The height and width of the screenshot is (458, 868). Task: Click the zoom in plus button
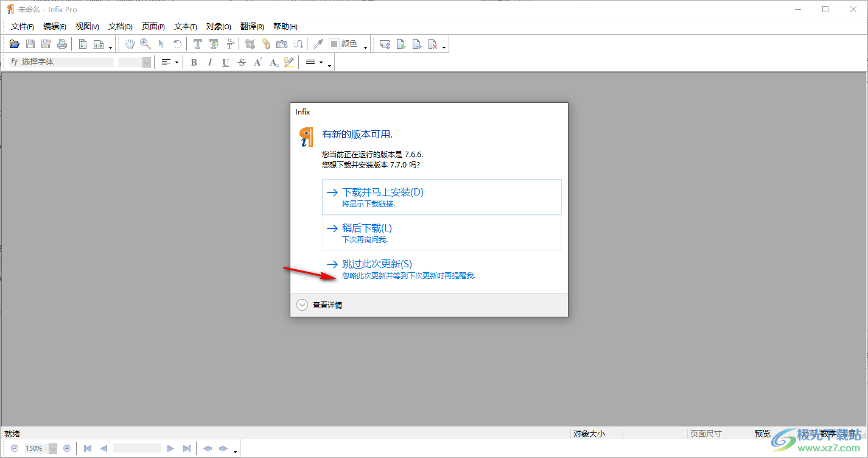tap(67, 448)
